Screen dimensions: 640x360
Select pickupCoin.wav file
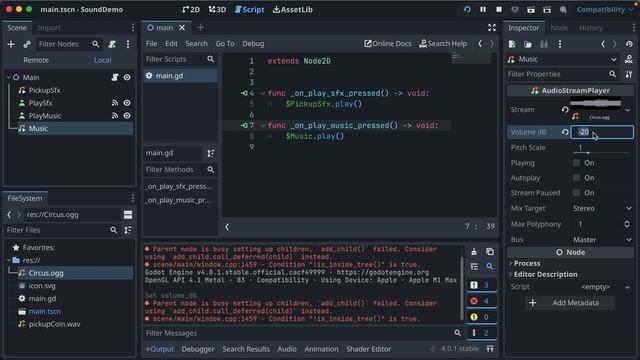coord(54,324)
